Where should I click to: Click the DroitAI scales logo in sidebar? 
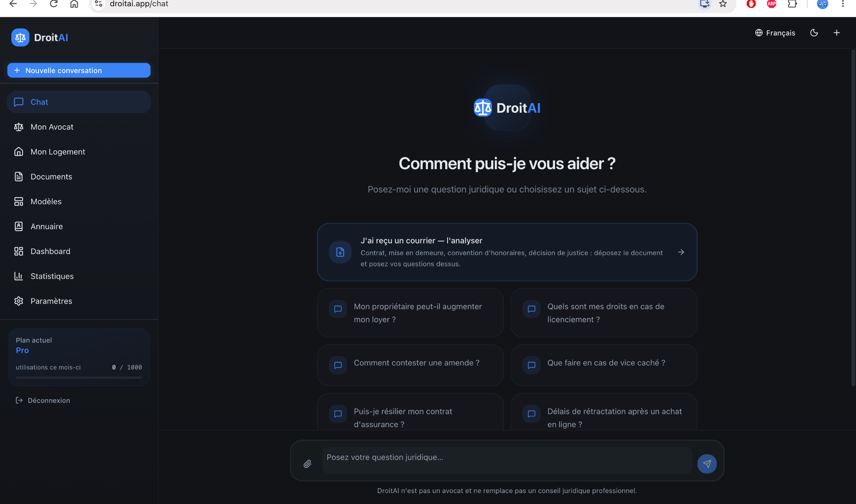20,38
